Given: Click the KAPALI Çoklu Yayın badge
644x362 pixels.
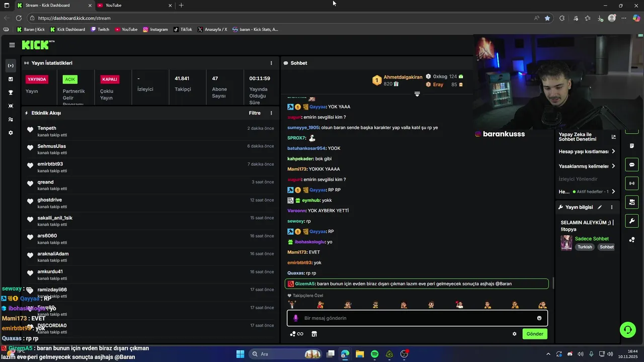Looking at the screenshot, I should point(110,79).
